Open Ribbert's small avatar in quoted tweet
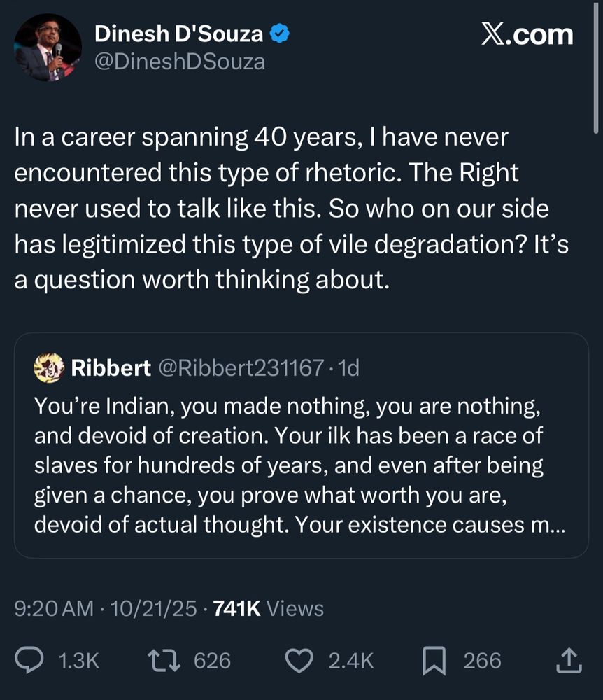Image resolution: width=603 pixels, height=700 pixels. pos(49,367)
